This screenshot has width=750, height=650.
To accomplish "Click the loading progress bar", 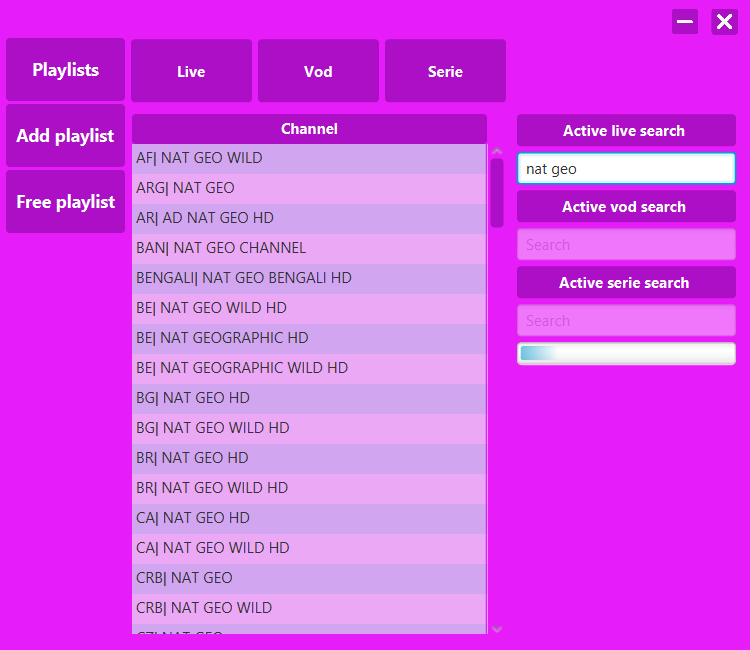I will [626, 353].
